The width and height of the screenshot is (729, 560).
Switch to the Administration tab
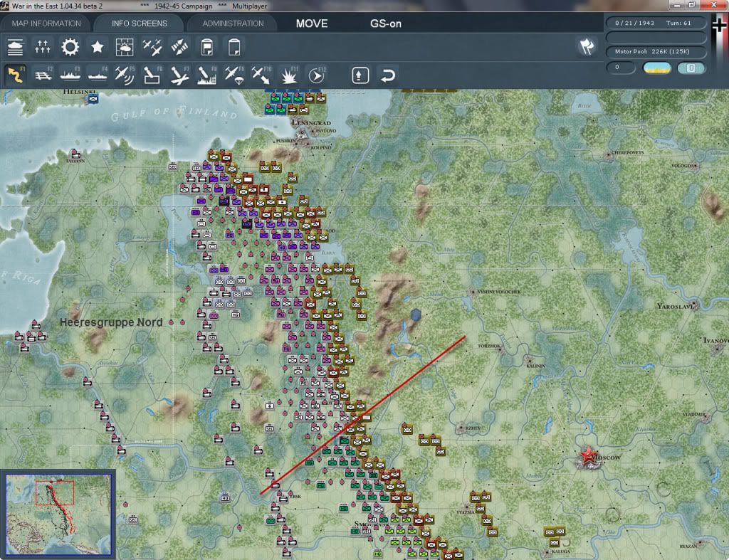[x=233, y=23]
